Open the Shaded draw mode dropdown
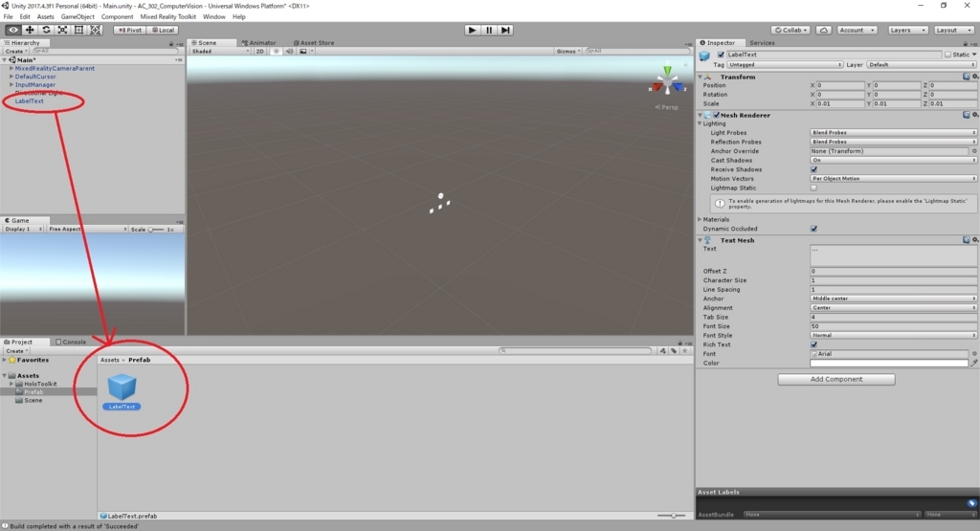This screenshot has height=531, width=980. coord(221,52)
